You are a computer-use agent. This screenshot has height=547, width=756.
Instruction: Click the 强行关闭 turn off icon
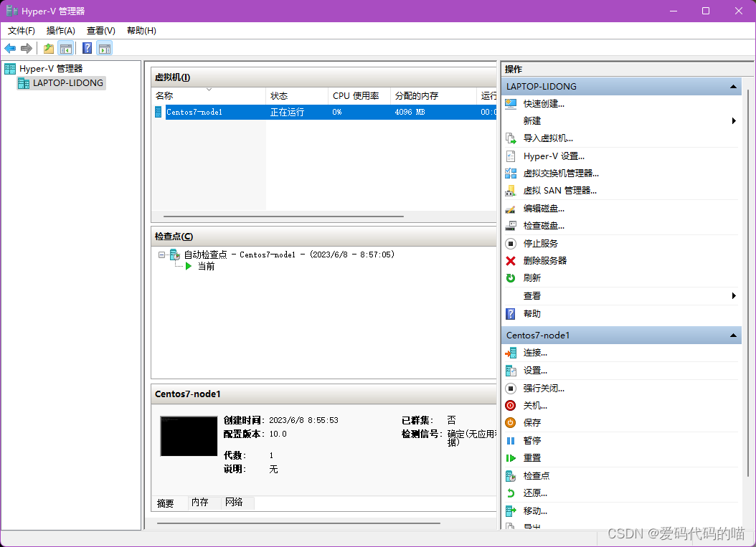[511, 388]
